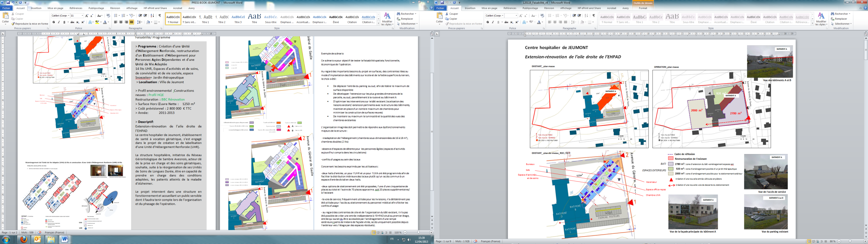The width and height of the screenshot is (868, 244).
Task: Increase indent in 120119_Faisabilité window
Action: [x=579, y=15]
